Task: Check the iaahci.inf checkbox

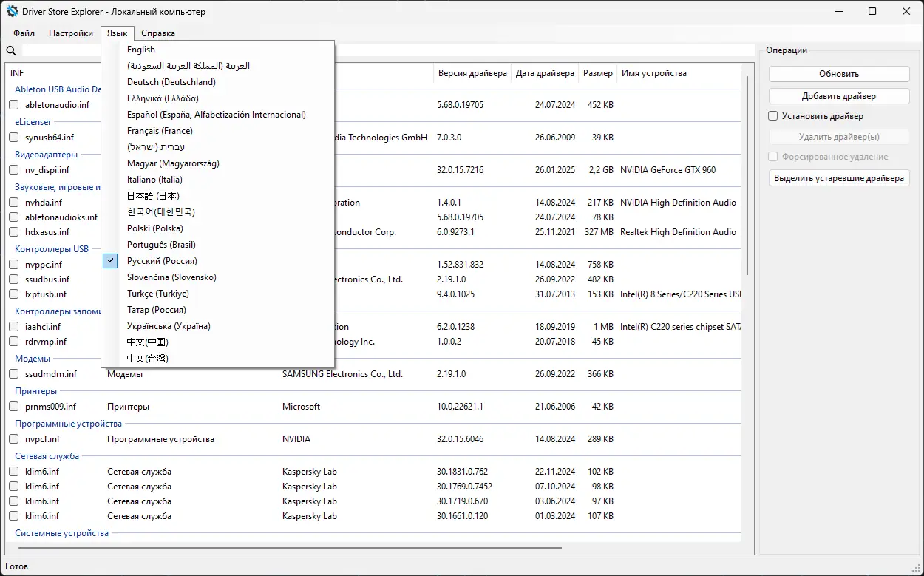Action: point(13,326)
